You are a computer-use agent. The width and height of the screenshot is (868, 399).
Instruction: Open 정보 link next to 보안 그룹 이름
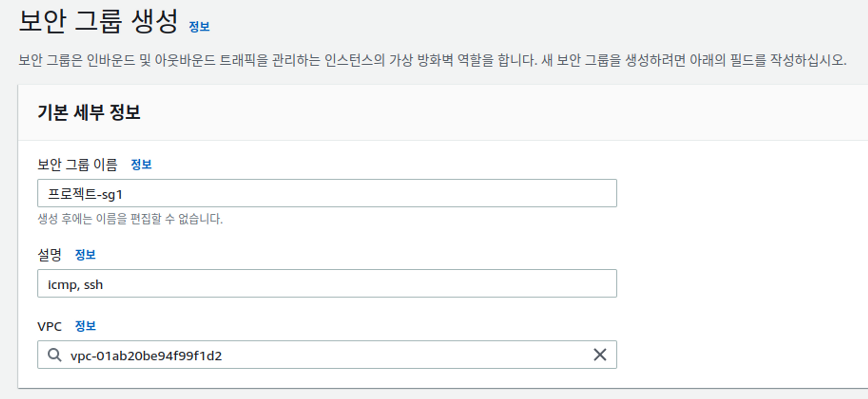pos(141,164)
